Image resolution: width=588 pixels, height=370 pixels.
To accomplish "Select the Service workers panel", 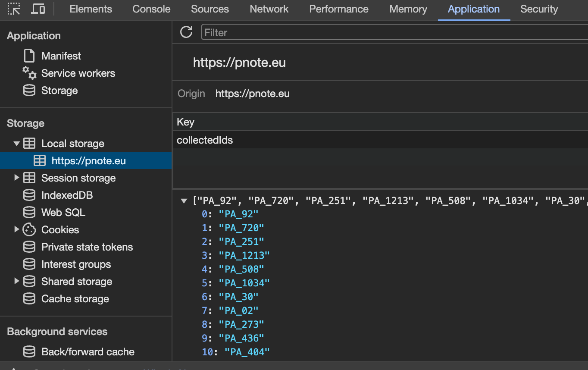I will (78, 73).
